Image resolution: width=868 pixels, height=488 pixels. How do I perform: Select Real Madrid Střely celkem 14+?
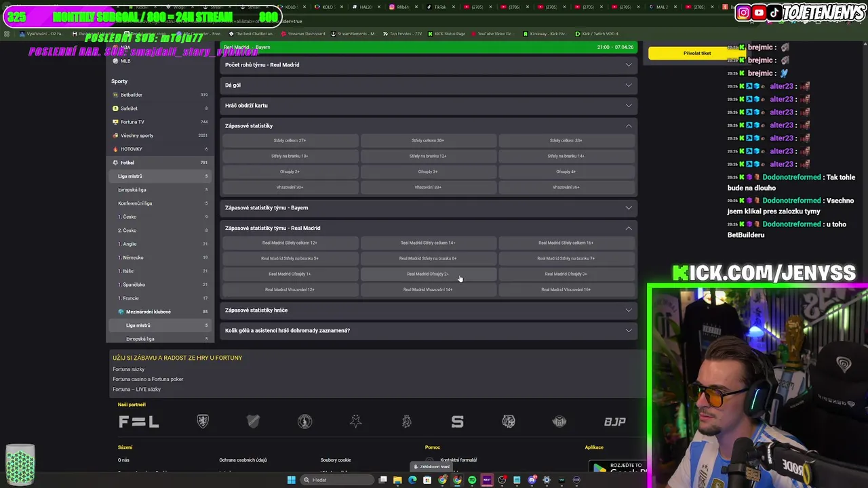point(428,243)
